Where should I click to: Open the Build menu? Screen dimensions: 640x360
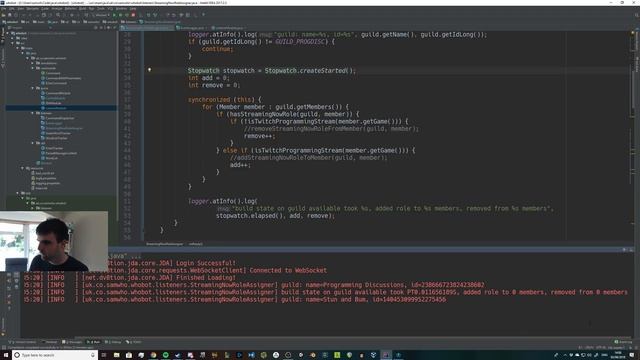point(82,9)
